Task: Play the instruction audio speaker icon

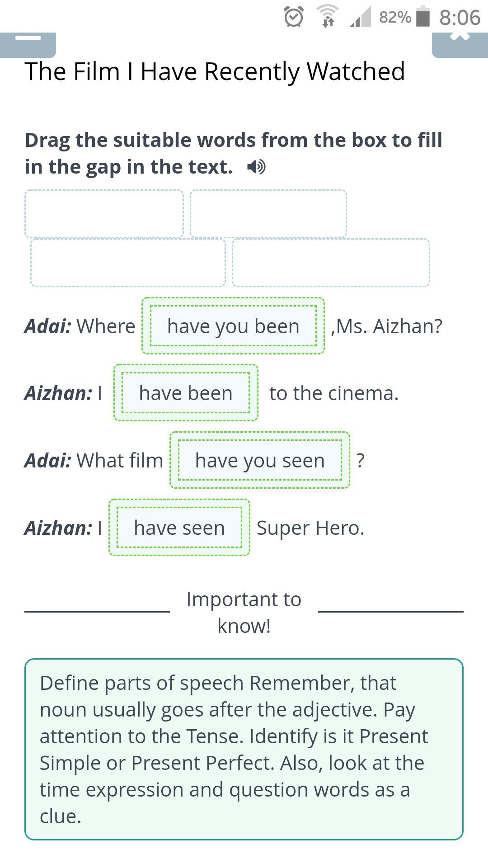Action: pyautogui.click(x=256, y=167)
